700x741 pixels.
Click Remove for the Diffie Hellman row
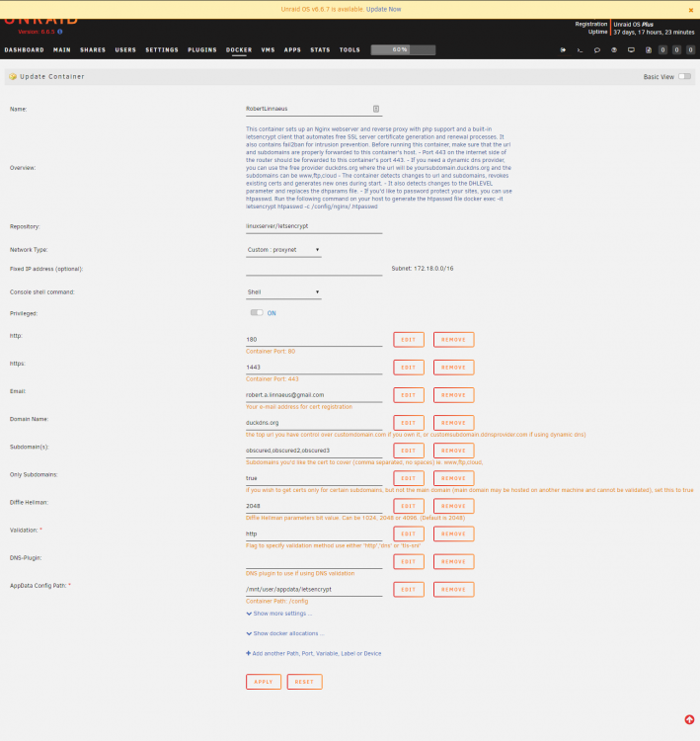click(x=453, y=506)
